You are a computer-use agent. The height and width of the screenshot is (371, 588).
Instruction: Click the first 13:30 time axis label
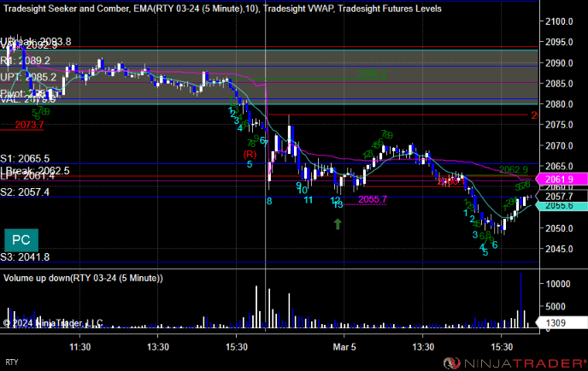[158, 347]
